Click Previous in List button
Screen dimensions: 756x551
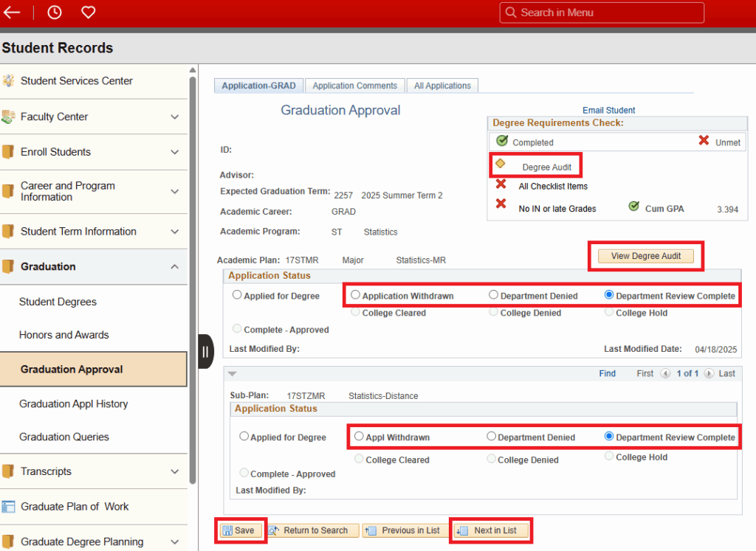coord(404,530)
